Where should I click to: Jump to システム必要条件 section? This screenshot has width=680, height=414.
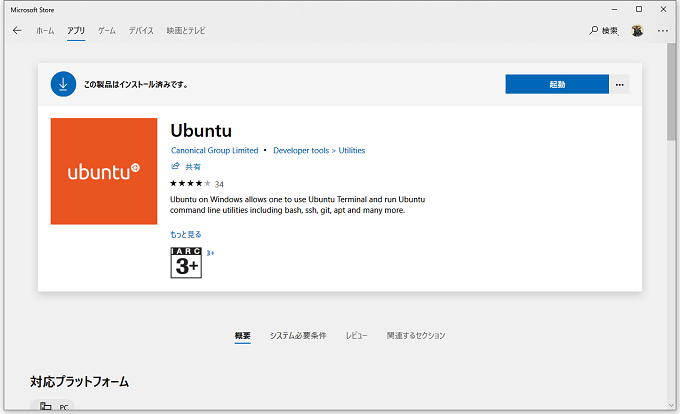click(298, 336)
